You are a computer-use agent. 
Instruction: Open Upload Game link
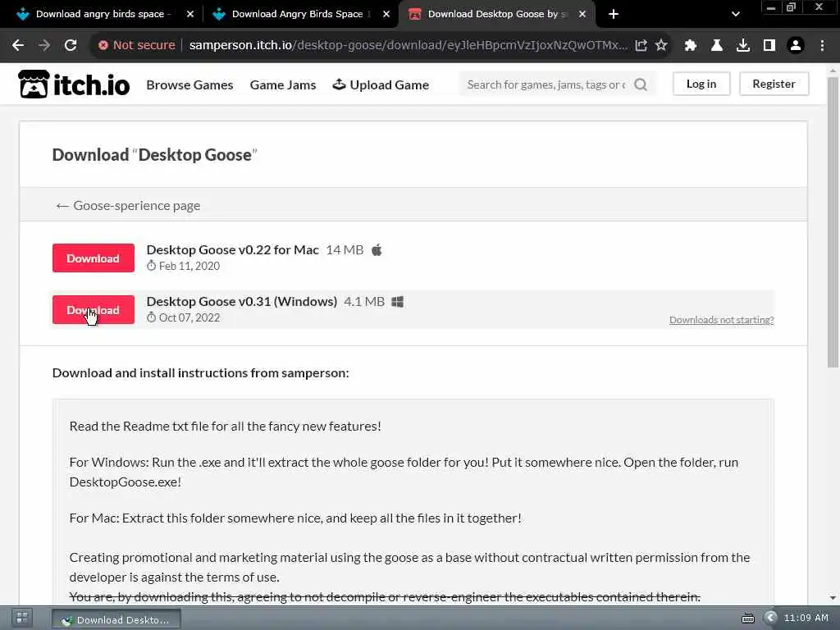pos(381,84)
